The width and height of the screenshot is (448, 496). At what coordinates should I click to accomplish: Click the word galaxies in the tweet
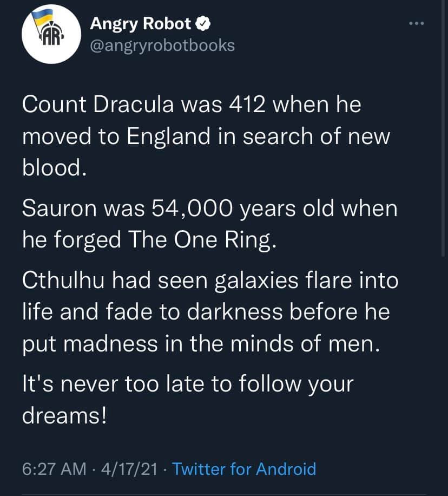[259, 281]
